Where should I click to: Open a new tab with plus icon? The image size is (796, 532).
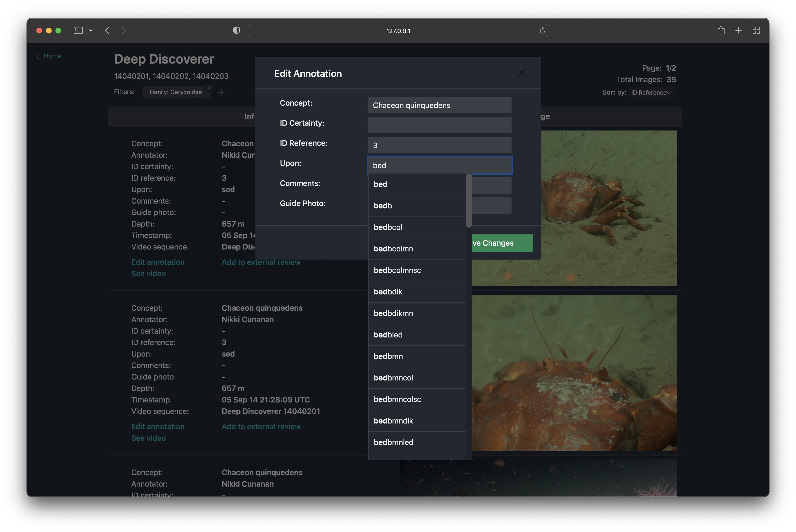pos(738,31)
